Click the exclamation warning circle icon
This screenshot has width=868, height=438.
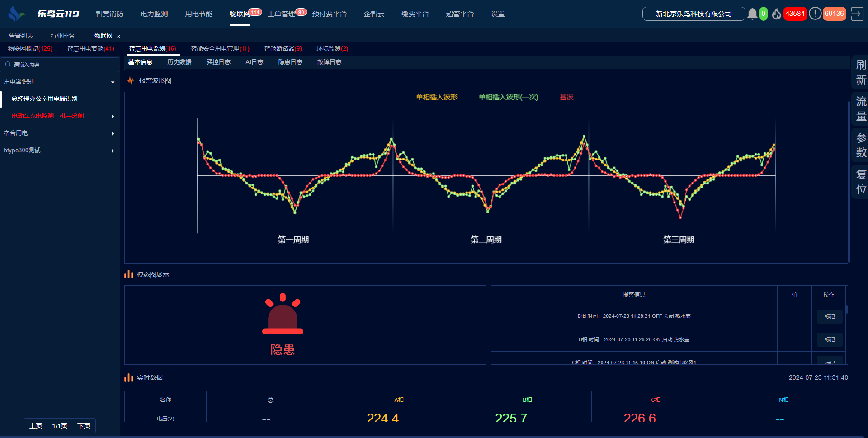(815, 14)
